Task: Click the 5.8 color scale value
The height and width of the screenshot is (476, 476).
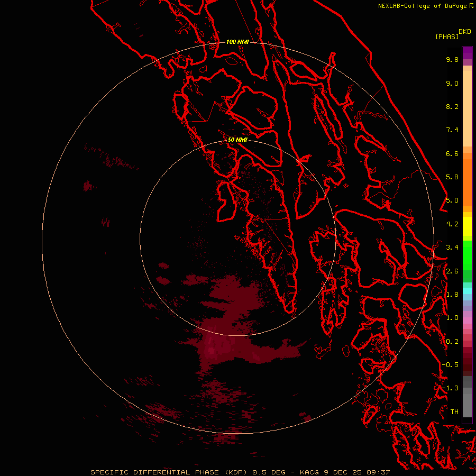Action: 452,177
